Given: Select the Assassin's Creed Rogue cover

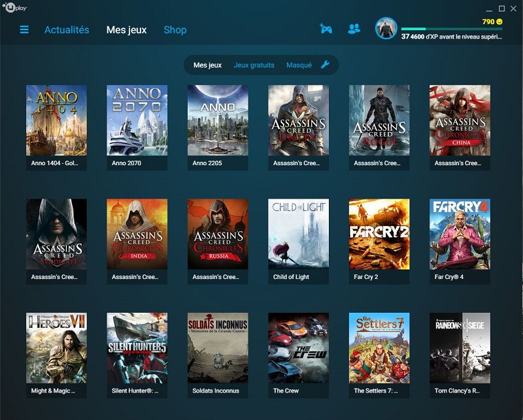Looking at the screenshot, I should [x=379, y=120].
